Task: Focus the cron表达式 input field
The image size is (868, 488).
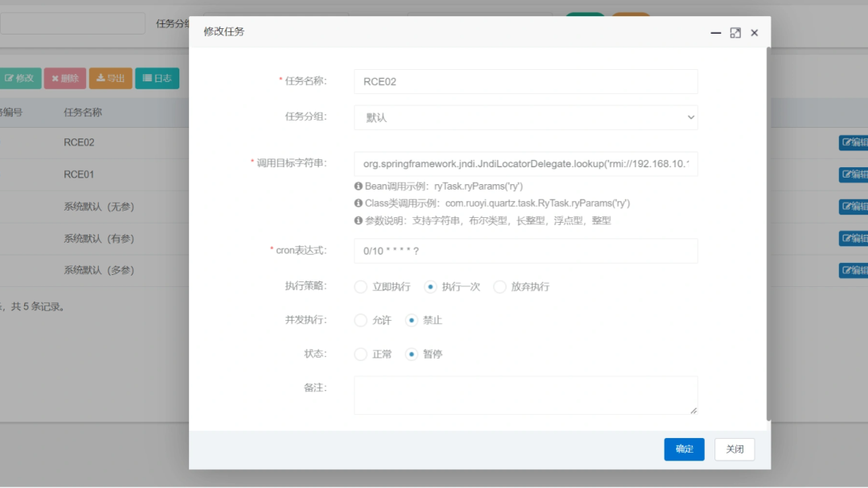Action: [526, 251]
